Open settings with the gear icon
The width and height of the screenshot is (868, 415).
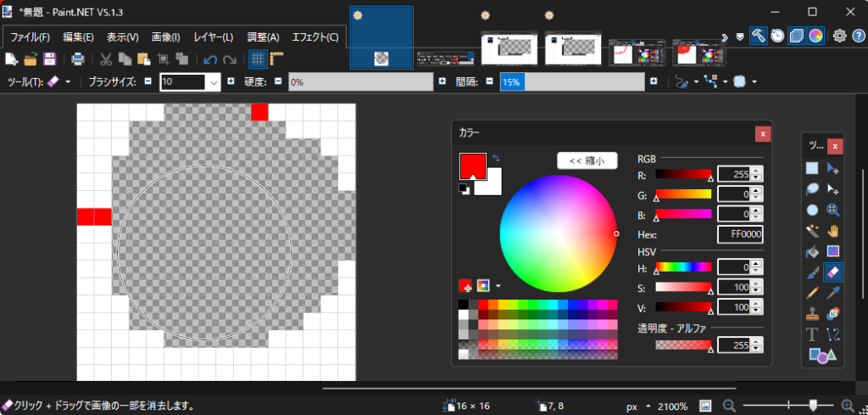pyautogui.click(x=839, y=36)
